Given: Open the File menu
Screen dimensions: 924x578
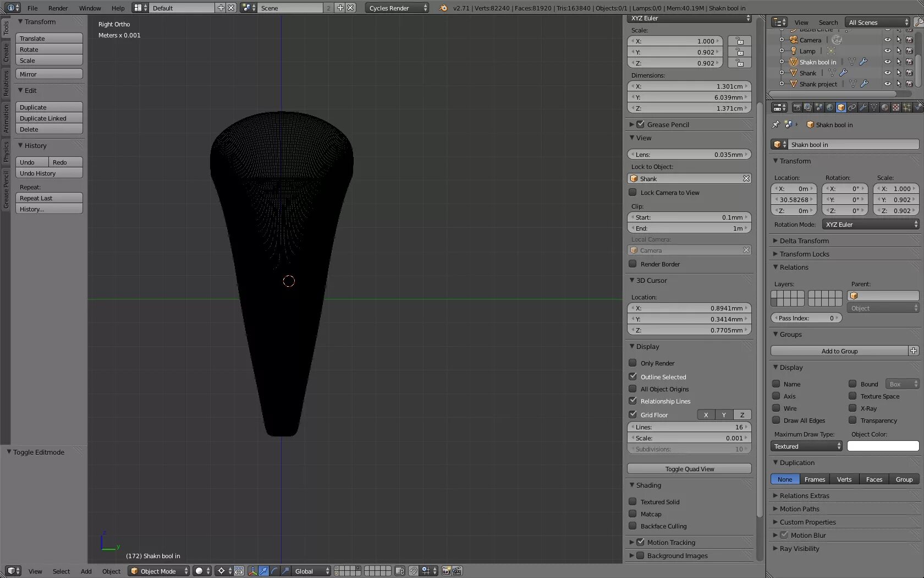Looking at the screenshot, I should coord(32,8).
